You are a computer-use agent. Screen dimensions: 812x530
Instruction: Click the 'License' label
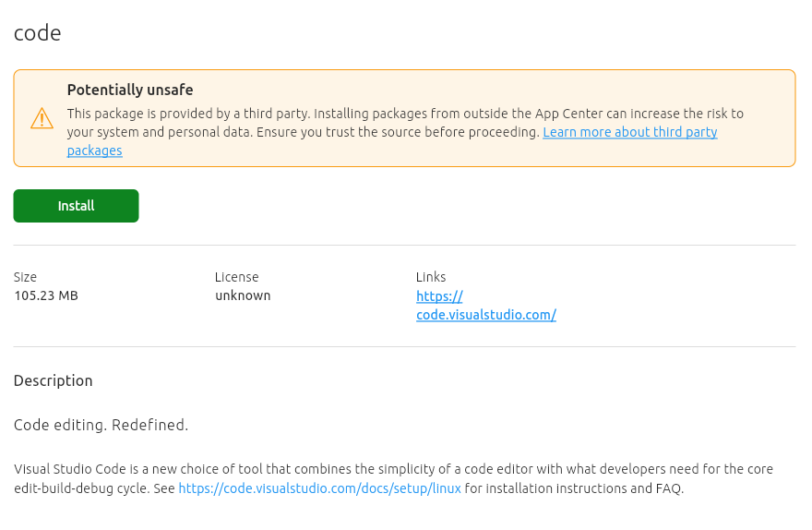coord(236,277)
